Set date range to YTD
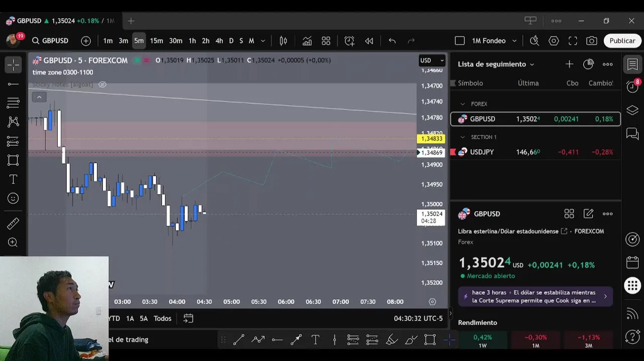 tap(114, 318)
